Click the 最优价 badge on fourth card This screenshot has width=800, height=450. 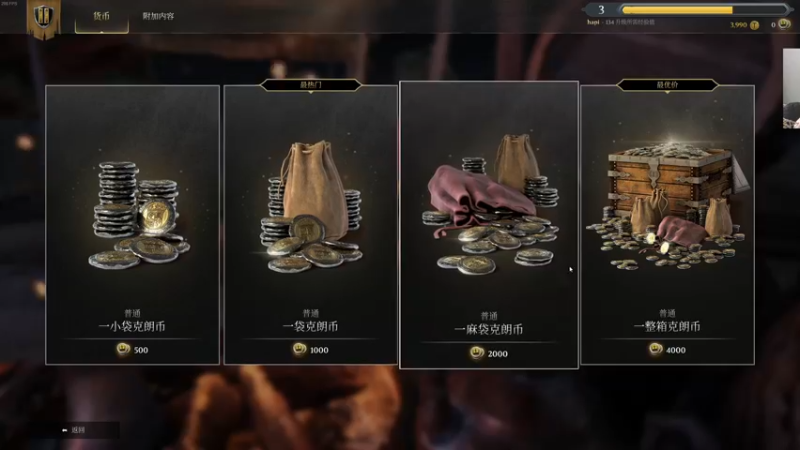[667, 85]
